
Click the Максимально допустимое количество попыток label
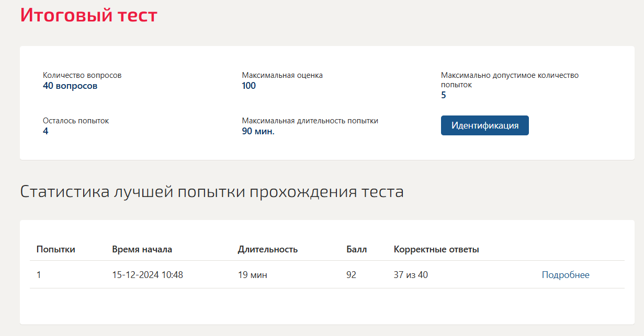tap(510, 80)
